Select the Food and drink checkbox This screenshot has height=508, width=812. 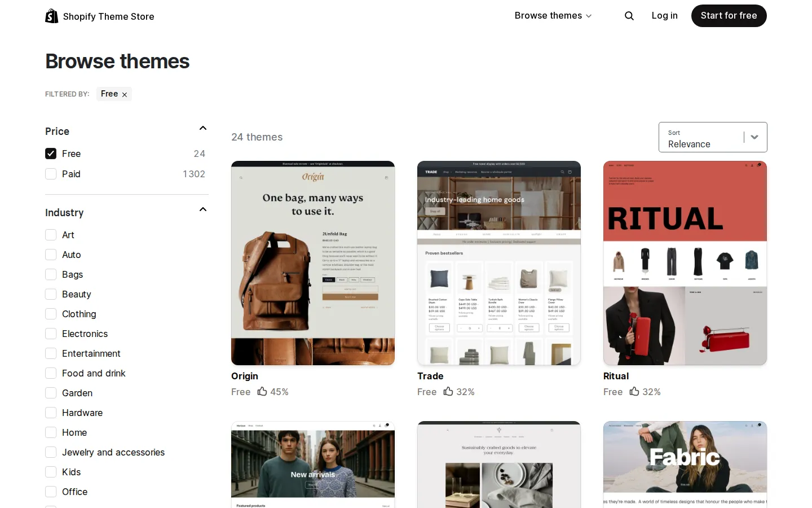51,373
